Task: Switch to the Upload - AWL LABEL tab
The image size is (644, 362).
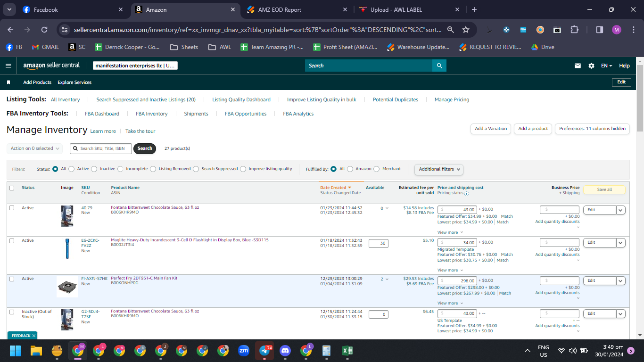Action: [x=409, y=9]
